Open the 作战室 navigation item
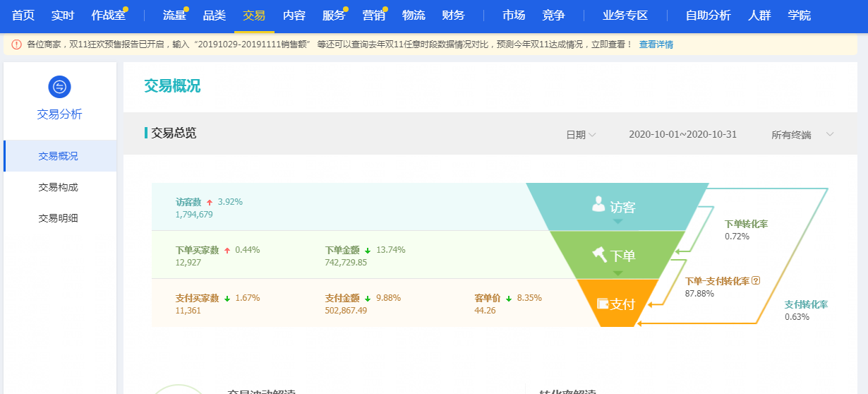Screen dimensions: 868x394 pos(108,16)
